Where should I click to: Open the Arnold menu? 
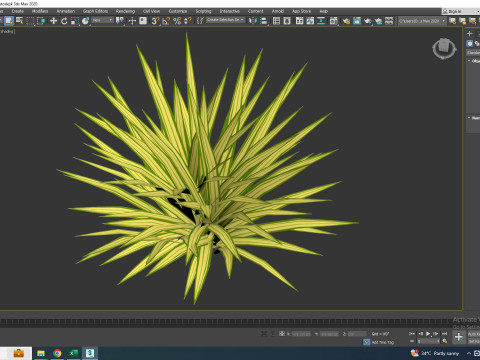pos(278,11)
